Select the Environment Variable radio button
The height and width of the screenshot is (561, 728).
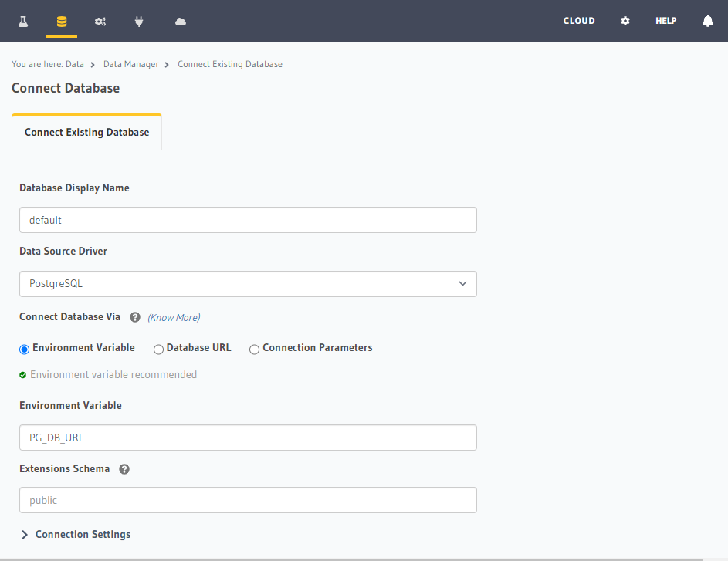coord(24,349)
